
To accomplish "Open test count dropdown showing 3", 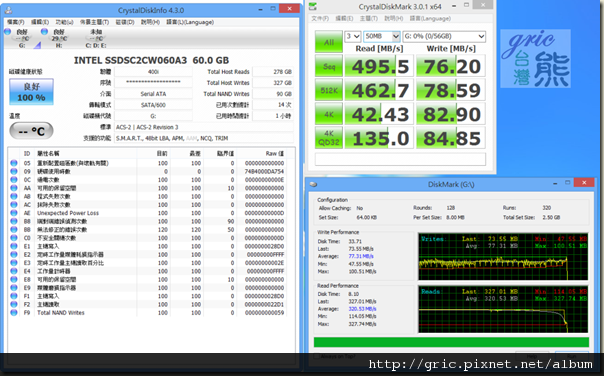I will click(352, 36).
